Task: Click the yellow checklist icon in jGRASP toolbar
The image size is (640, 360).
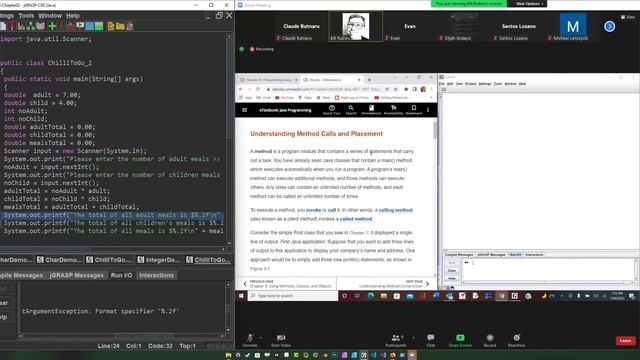Action: tap(111, 26)
